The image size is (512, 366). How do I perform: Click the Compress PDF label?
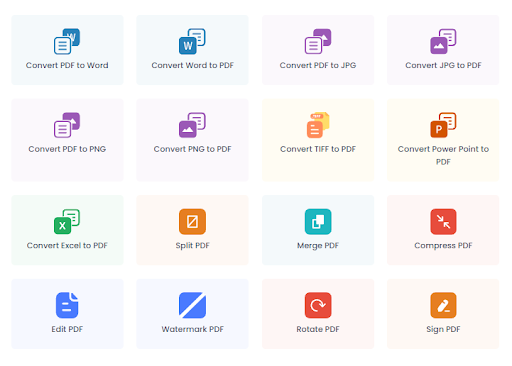tap(443, 246)
